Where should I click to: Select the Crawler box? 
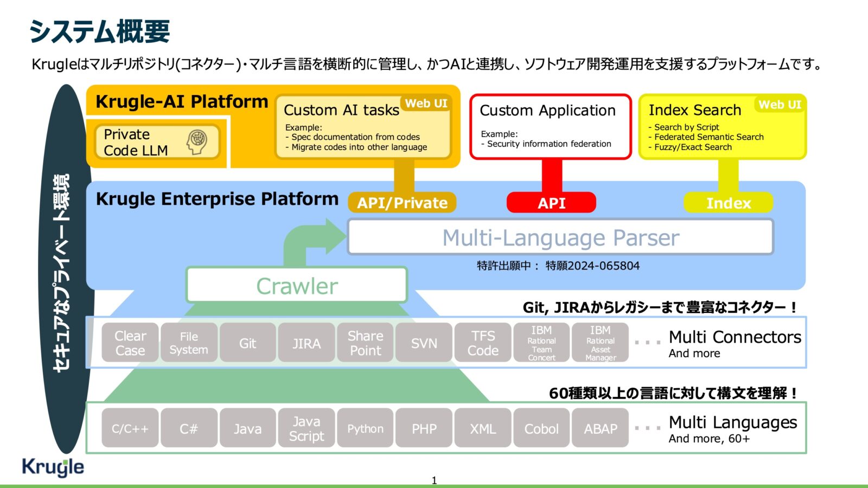point(297,285)
